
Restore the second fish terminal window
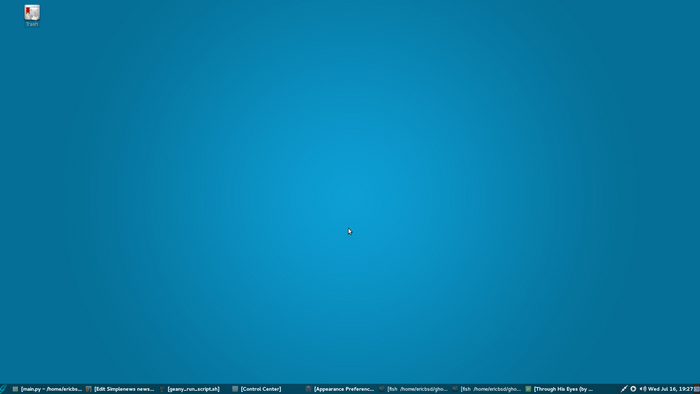coord(486,389)
